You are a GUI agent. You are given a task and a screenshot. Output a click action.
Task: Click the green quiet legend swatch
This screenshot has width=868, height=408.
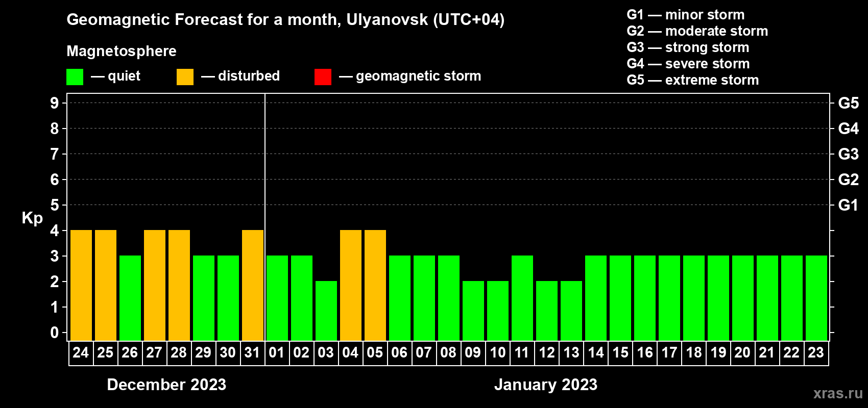click(75, 77)
